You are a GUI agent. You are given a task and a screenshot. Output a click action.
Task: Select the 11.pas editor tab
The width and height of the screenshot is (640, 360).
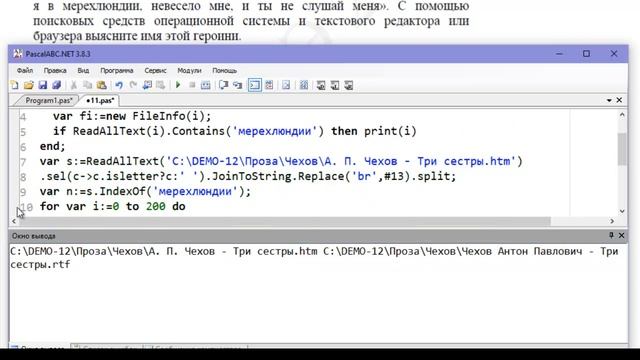[x=100, y=100]
